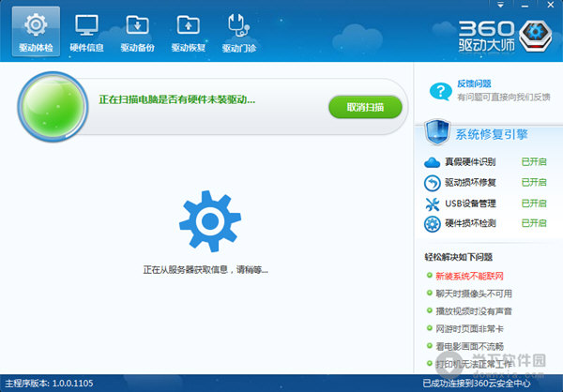Image resolution: width=563 pixels, height=392 pixels.
Task: Open 网游时页面非常卡 link
Action: tap(469, 329)
